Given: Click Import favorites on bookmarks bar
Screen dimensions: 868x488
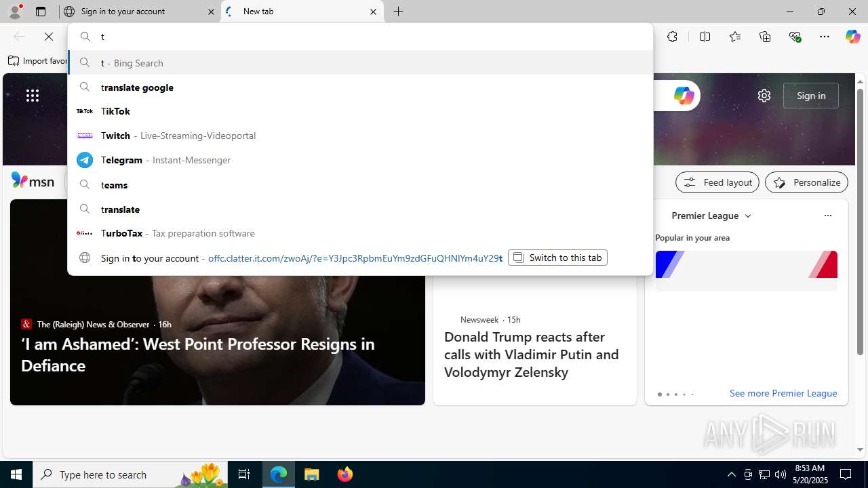Looking at the screenshot, I should coord(38,61).
